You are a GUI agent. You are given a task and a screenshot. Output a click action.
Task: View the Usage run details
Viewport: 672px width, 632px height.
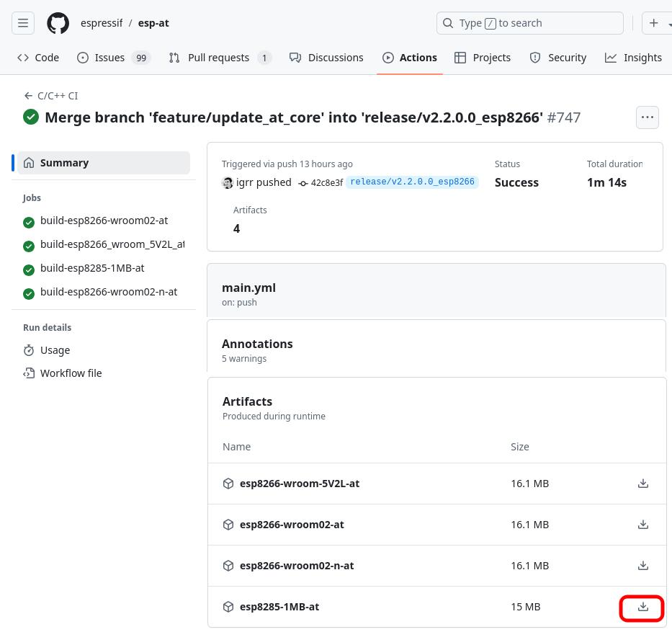55,350
